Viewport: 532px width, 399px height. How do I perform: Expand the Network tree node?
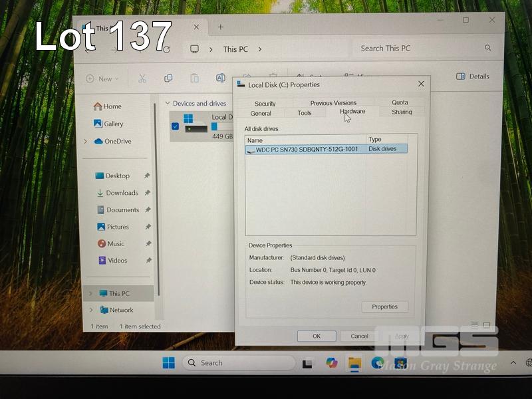pyautogui.click(x=91, y=310)
